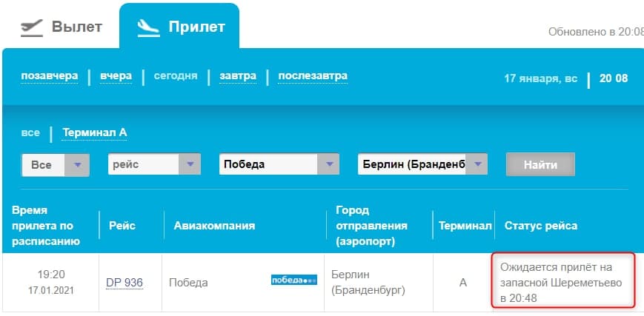The image size is (644, 316).
Task: Filter by Терминал А
Action: point(94,132)
